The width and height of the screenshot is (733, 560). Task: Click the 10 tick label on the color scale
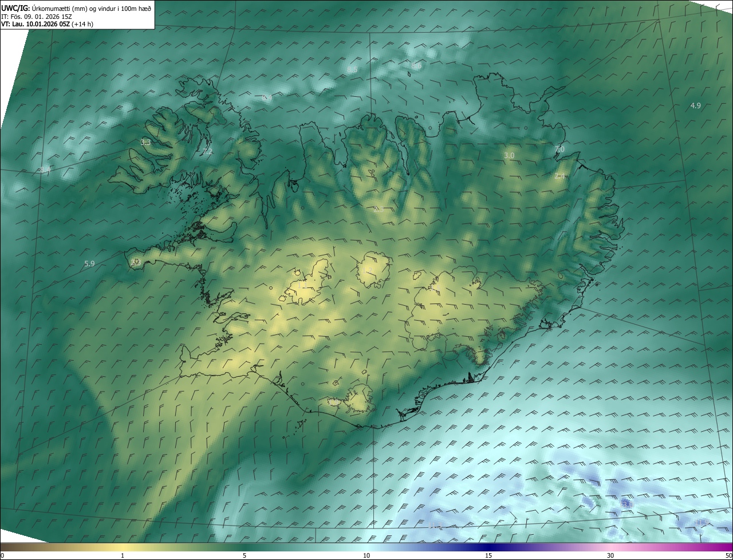tap(366, 555)
